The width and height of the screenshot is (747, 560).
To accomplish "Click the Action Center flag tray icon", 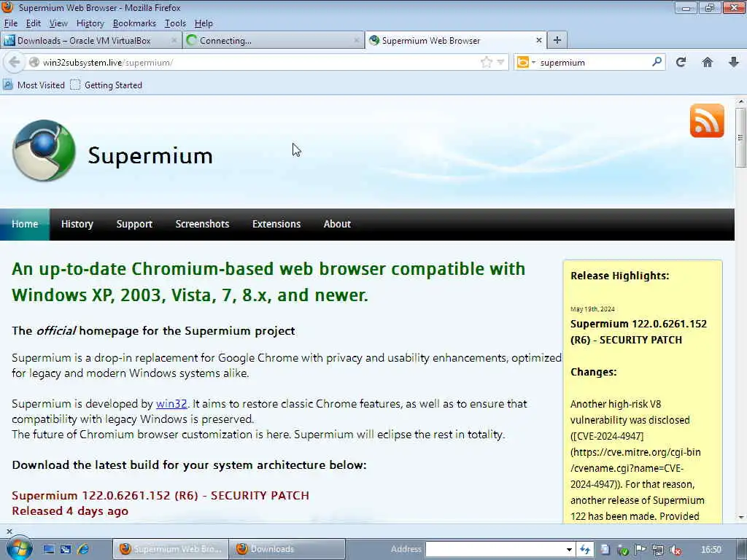I will (640, 550).
